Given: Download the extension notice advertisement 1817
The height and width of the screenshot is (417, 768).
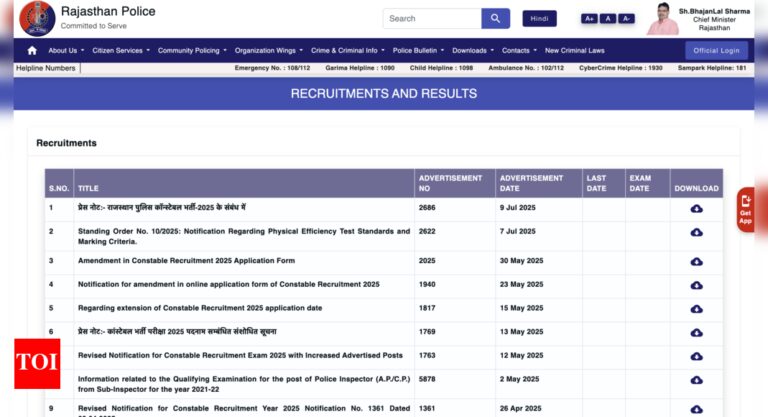Looking at the screenshot, I should (696, 309).
